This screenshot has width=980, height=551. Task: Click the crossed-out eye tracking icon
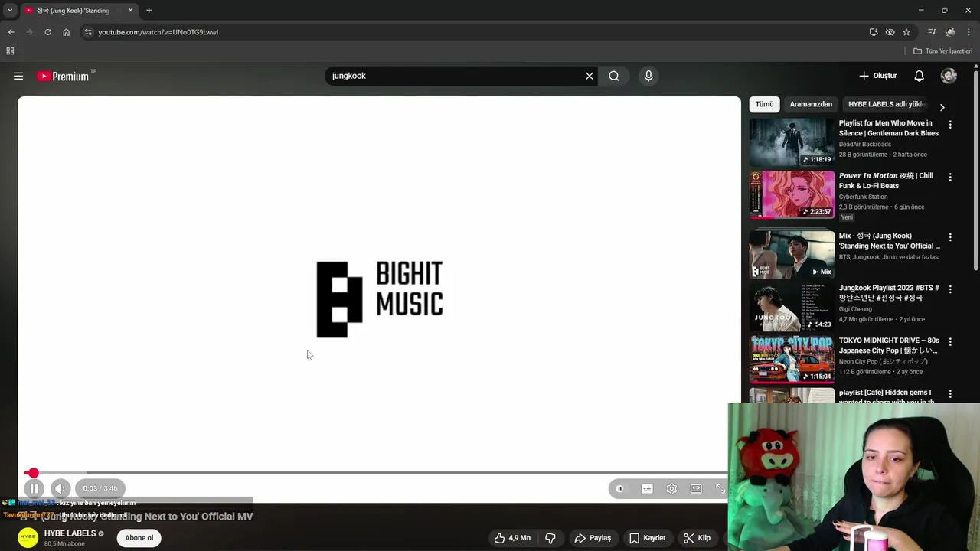point(890,32)
